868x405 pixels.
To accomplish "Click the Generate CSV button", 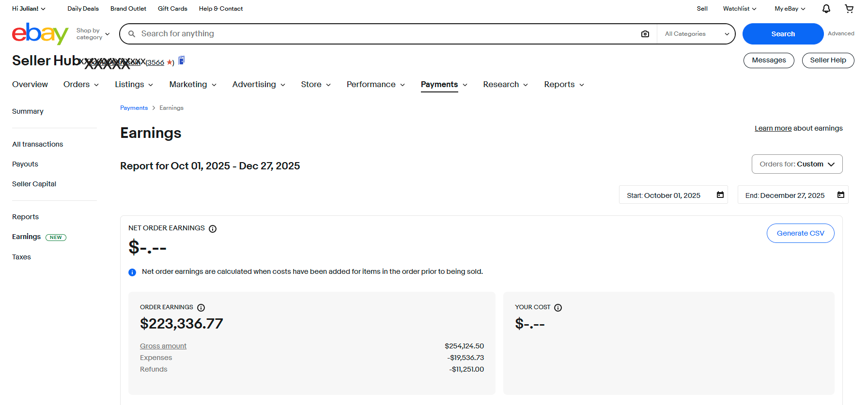I will tap(800, 233).
